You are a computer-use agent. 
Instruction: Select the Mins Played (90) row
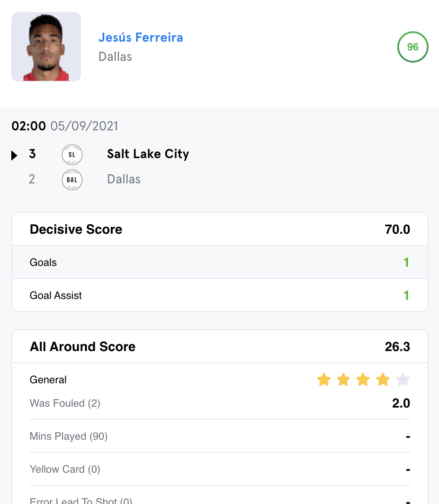(x=219, y=436)
